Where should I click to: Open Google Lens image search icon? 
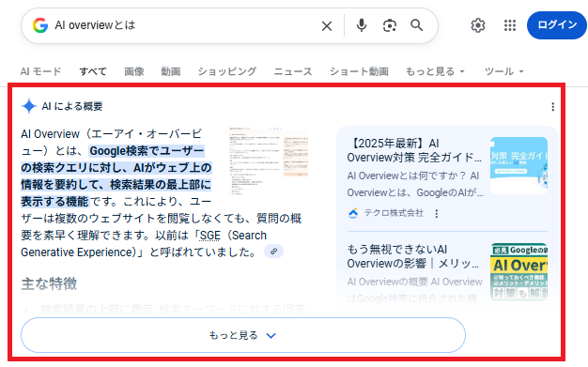click(390, 25)
